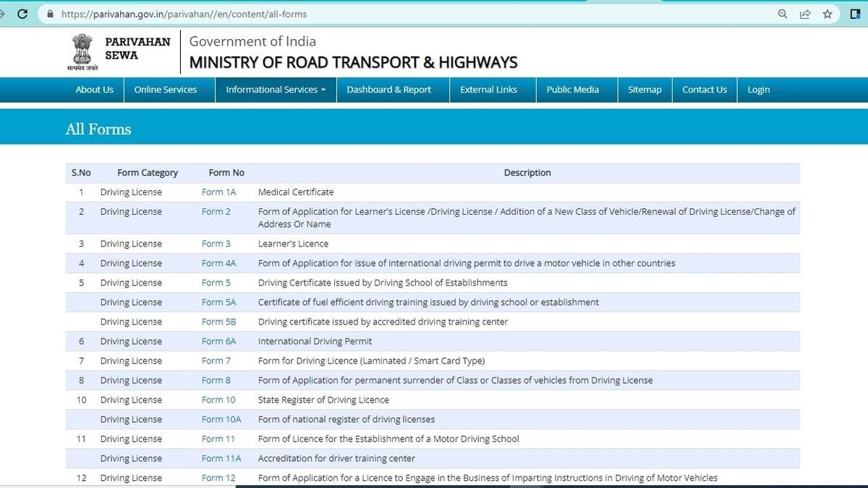Click the lock icon to view site security info
The width and height of the screenshot is (868, 488).
(x=48, y=13)
